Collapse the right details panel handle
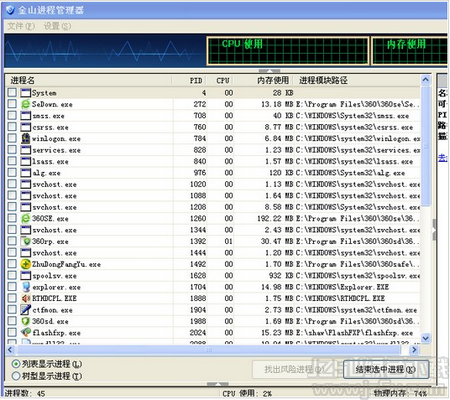 [434, 230]
